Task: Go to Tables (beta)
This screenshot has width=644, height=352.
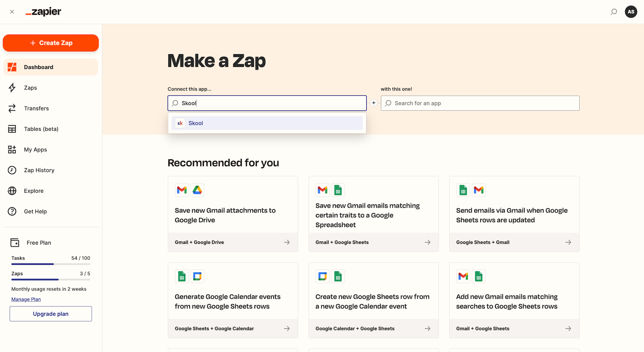Action: pos(41,129)
